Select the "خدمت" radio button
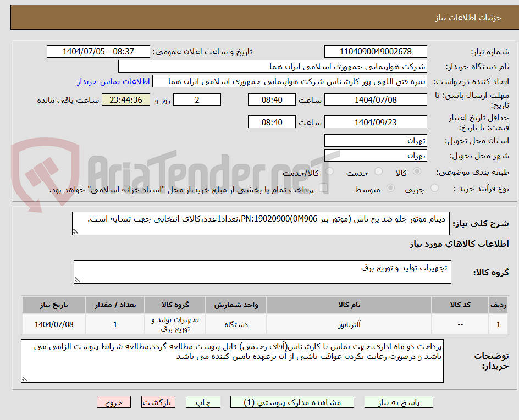This screenshot has height=420, width=519. coord(379,171)
